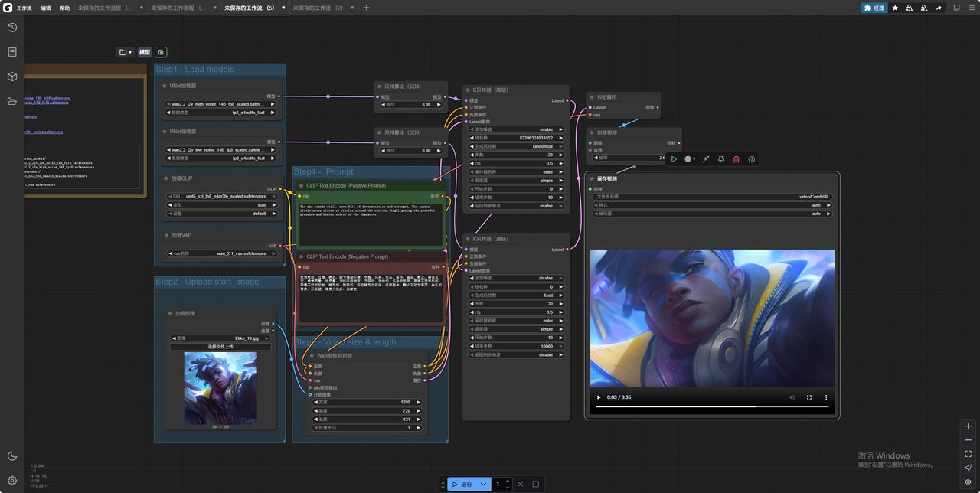The image size is (980, 493).
Task: Change 格式 auto dropdown in 保存视频
Action: tap(711, 205)
